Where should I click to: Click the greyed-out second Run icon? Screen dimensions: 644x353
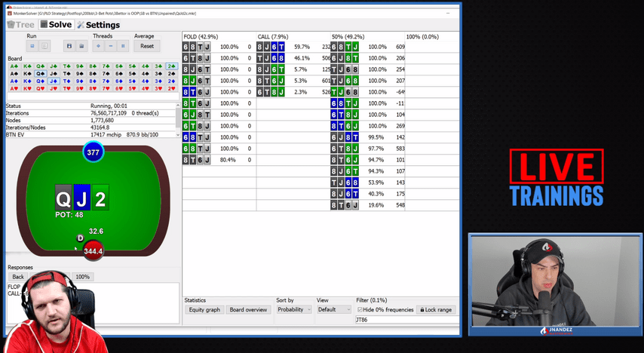[x=44, y=46]
